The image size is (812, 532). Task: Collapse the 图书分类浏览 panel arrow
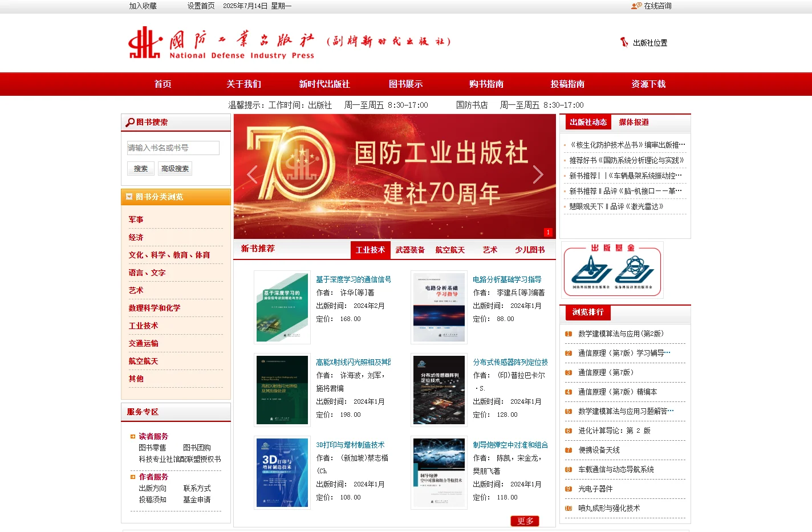129,197
